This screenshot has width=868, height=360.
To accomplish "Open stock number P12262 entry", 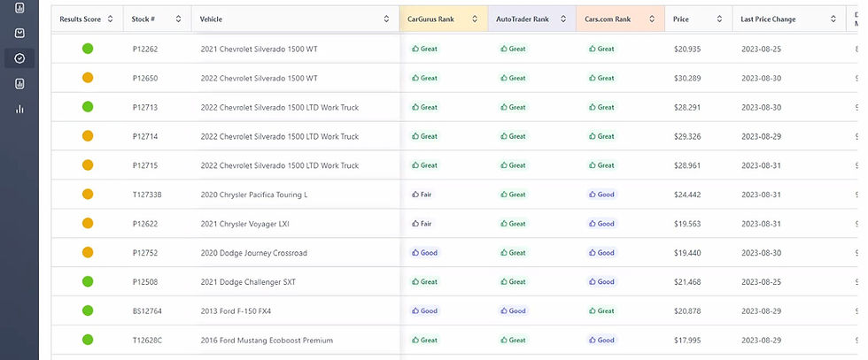I will point(145,50).
